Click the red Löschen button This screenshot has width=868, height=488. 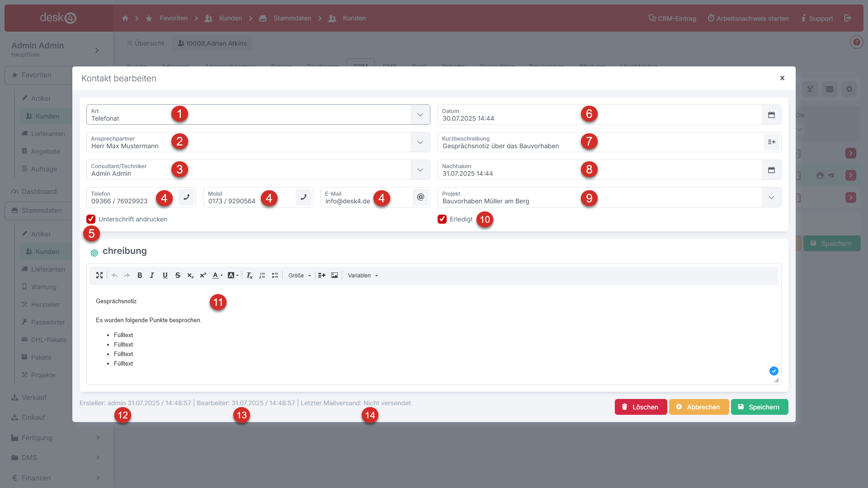click(640, 407)
